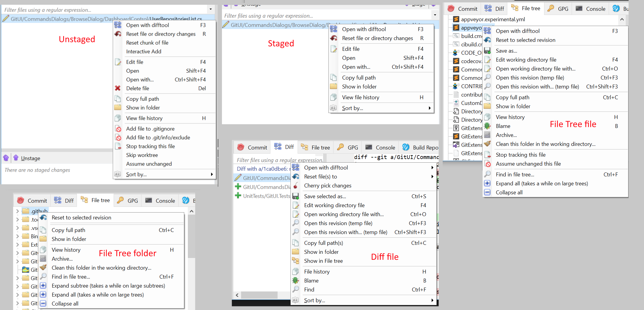Open the Sort by submenu in Unstaged menu
The image size is (644, 310).
point(136,174)
